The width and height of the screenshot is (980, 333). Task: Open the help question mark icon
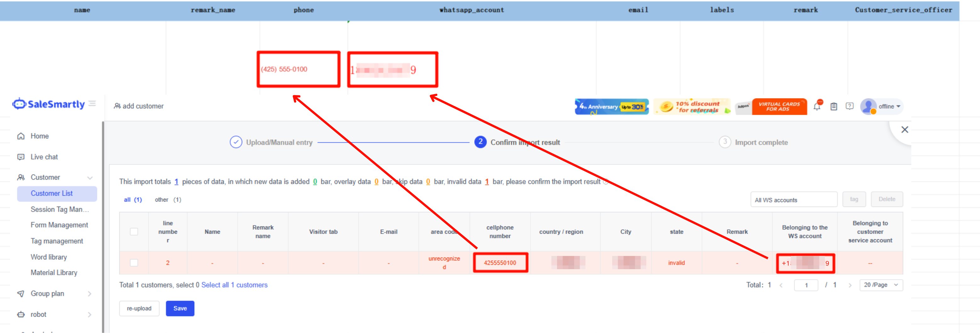pos(850,106)
